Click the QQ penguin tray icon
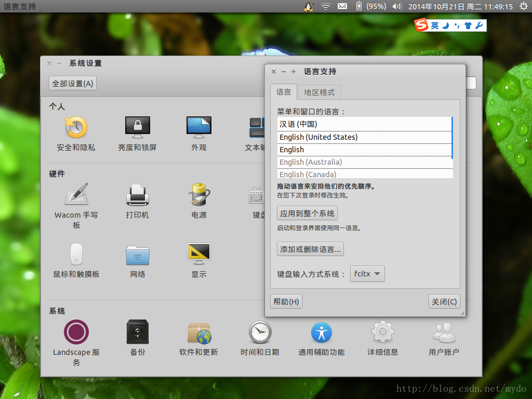 tap(309, 6)
